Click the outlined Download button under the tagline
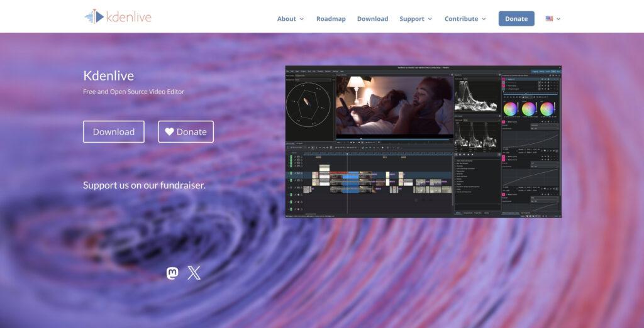Viewport: 644px width, 328px height. 114,132
